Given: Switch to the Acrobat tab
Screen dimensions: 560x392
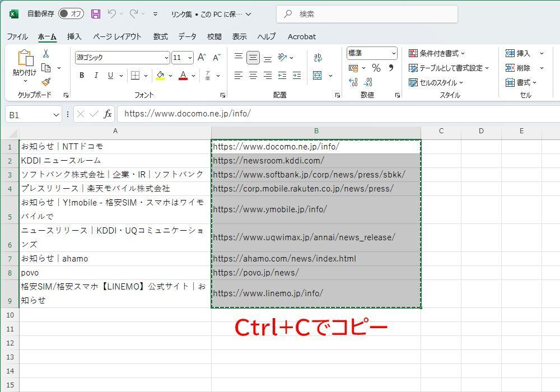Looking at the screenshot, I should click(x=302, y=36).
